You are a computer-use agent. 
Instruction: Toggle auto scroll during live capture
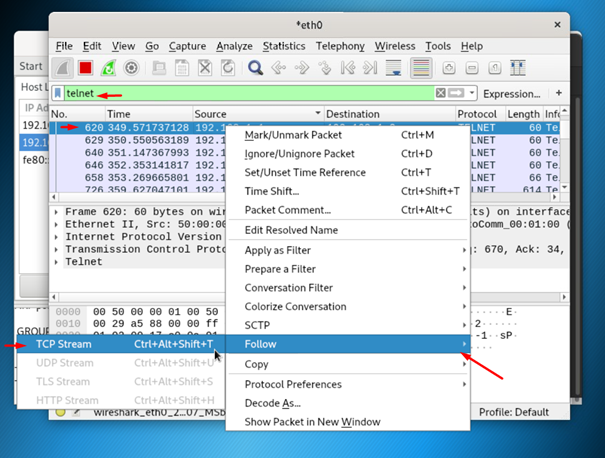tap(394, 68)
